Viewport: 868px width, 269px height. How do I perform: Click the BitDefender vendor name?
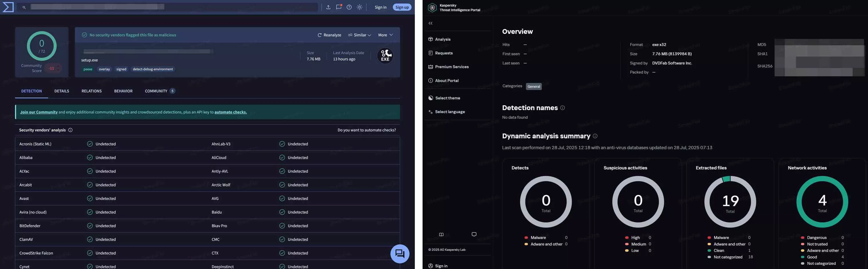[30, 226]
